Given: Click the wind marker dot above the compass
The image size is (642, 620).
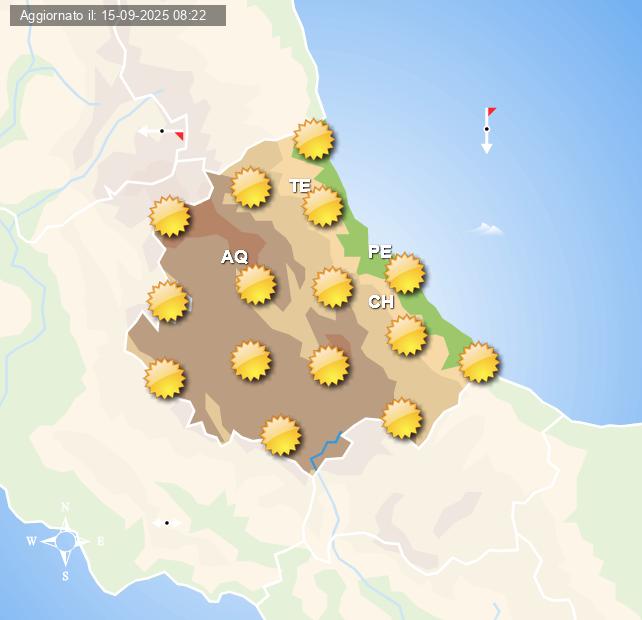Looking at the screenshot, I should click(167, 523).
